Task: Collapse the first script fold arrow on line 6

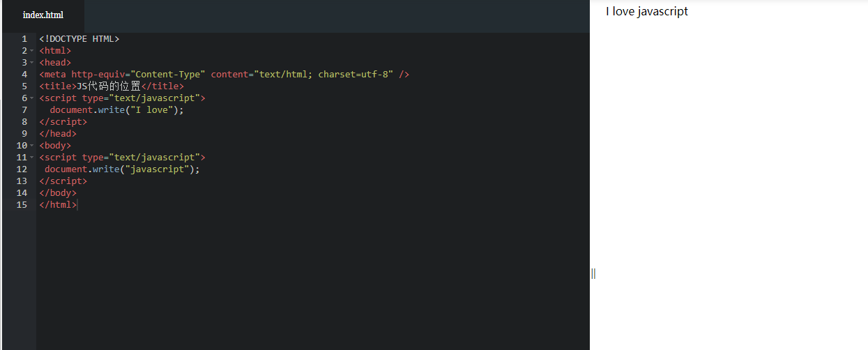Action: [32, 98]
